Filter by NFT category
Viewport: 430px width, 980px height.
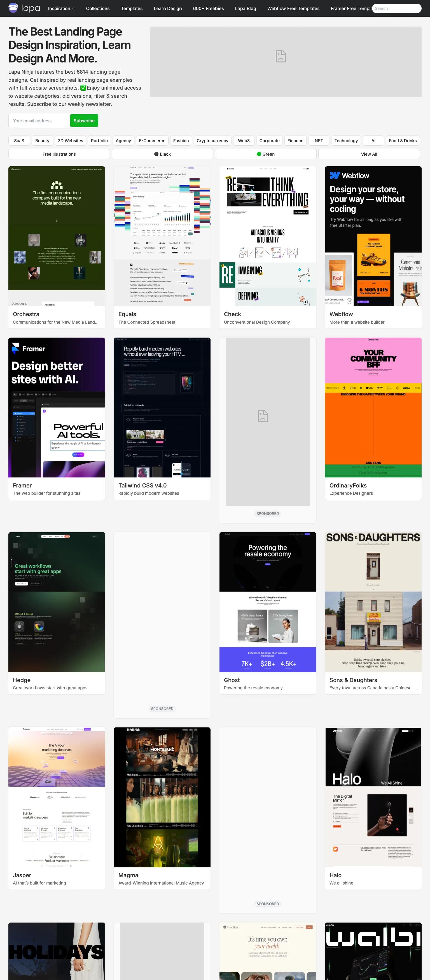(319, 141)
